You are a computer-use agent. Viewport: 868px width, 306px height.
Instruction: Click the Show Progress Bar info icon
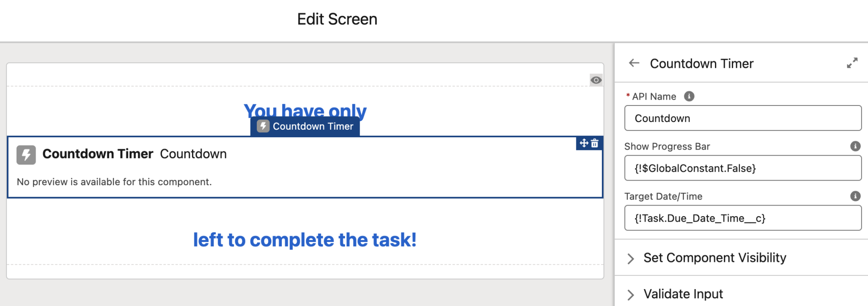coord(855,146)
